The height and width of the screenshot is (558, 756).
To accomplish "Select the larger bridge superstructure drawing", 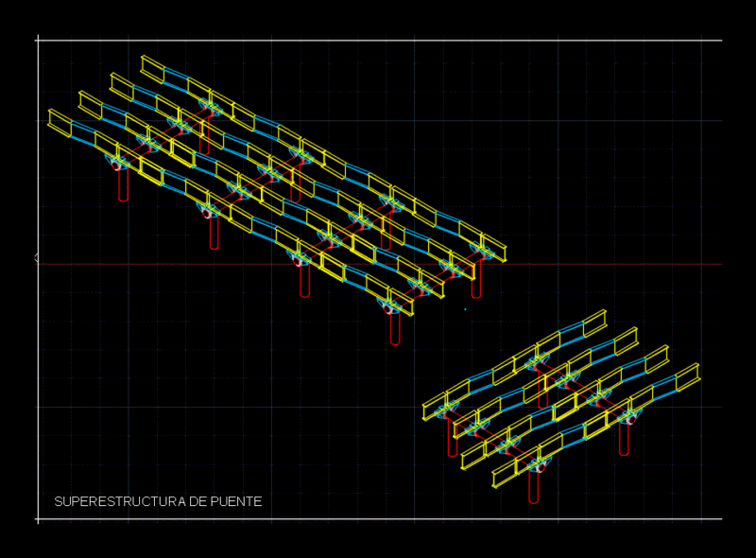I will tap(277, 201).
